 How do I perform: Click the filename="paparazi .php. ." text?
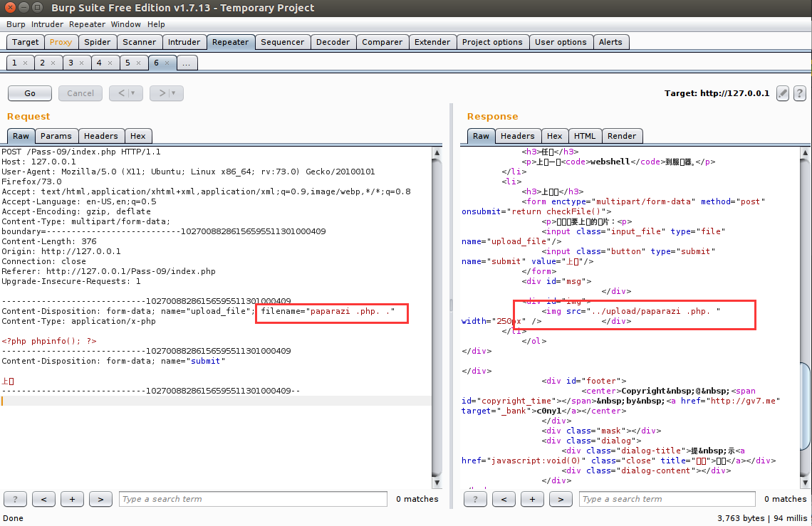(x=328, y=311)
